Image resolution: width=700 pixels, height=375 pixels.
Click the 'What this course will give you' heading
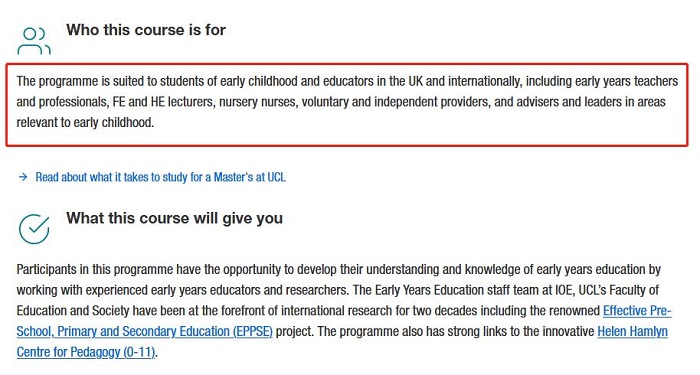(x=175, y=218)
